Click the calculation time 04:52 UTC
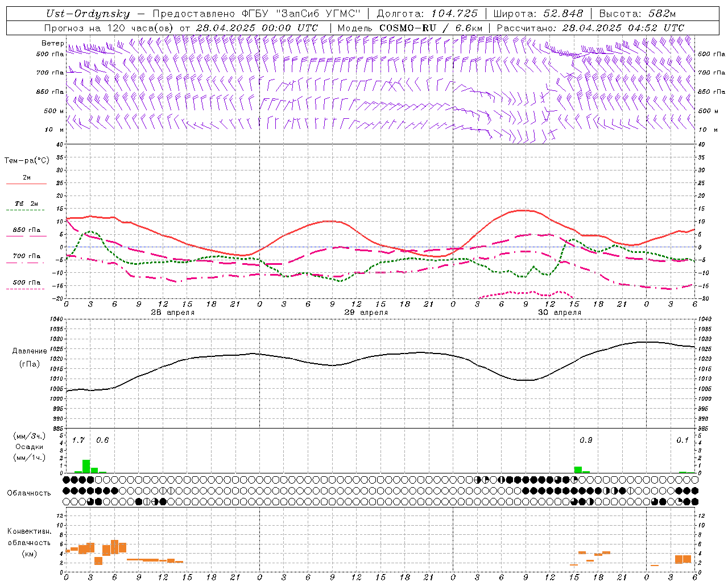This screenshot has height=582, width=728. click(656, 28)
